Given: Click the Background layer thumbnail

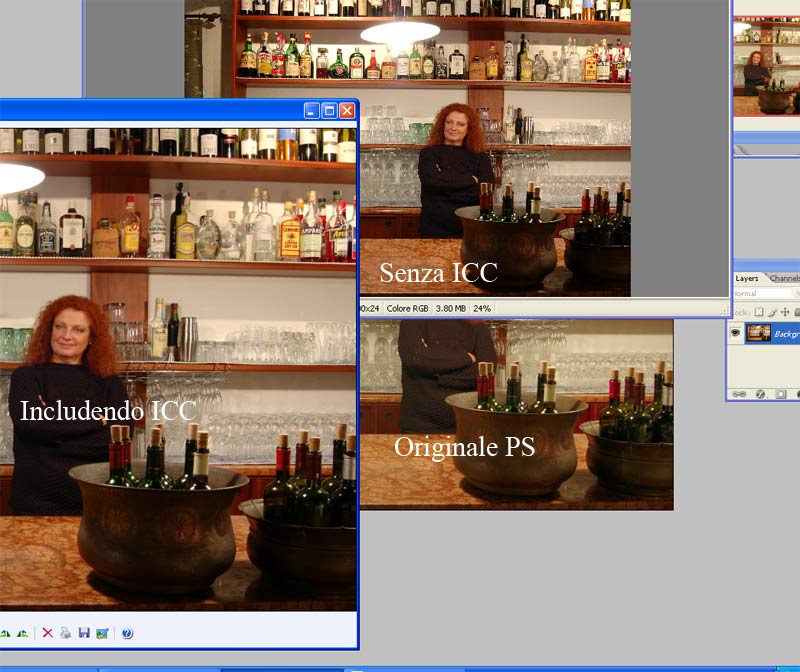Looking at the screenshot, I should coord(758,334).
